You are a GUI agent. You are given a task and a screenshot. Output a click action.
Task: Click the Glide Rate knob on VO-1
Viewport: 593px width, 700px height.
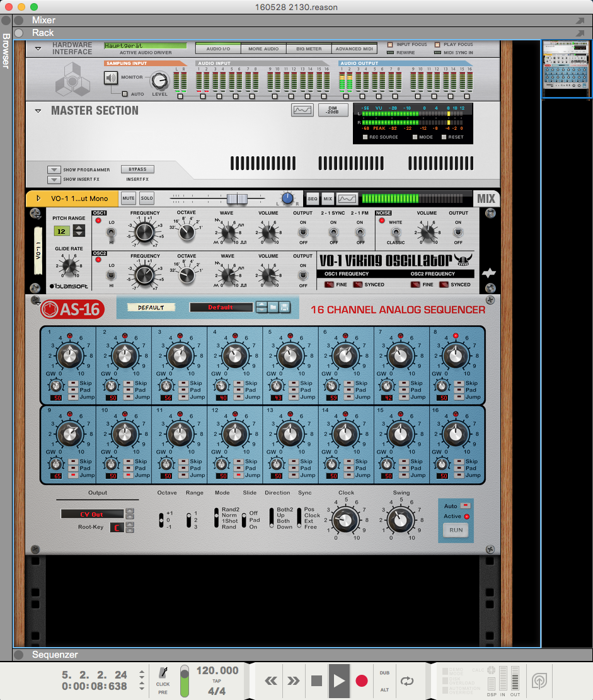(x=69, y=266)
